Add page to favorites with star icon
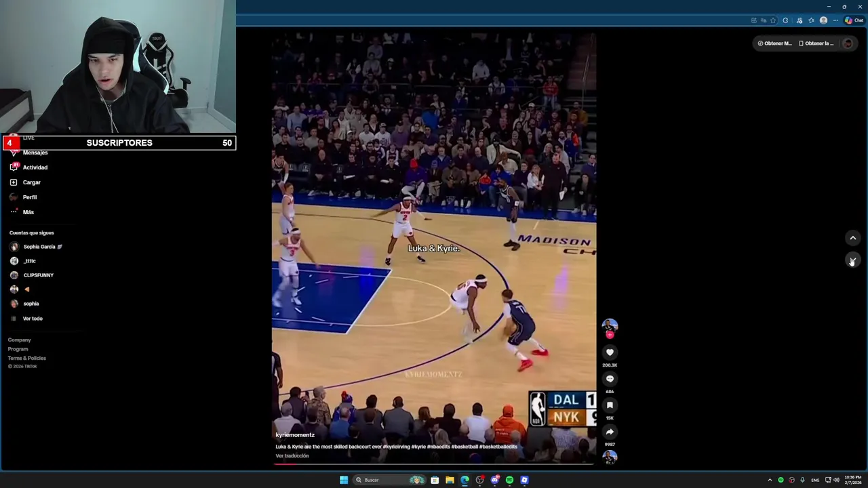This screenshot has height=488, width=868. pos(773,20)
